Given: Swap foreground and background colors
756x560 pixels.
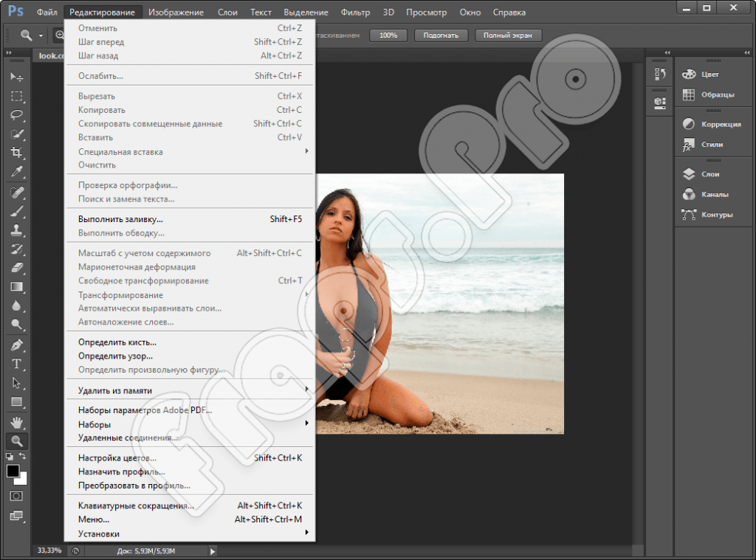Looking at the screenshot, I should pyautogui.click(x=23, y=457).
